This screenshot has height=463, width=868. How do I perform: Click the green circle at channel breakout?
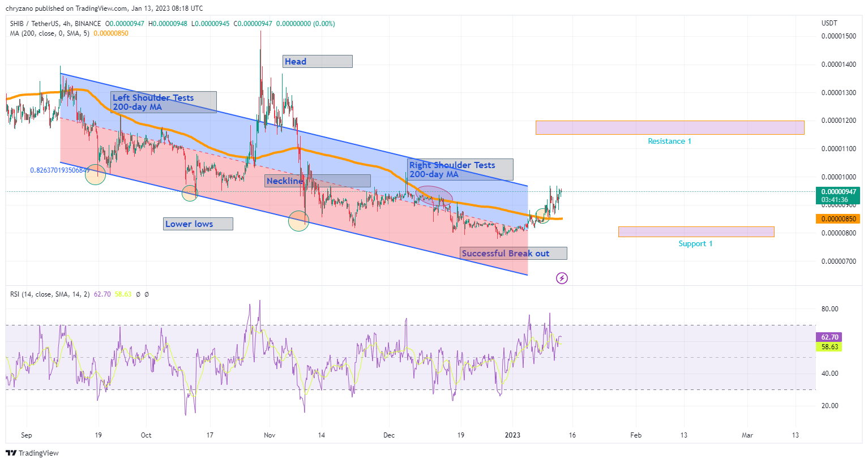[x=542, y=216]
